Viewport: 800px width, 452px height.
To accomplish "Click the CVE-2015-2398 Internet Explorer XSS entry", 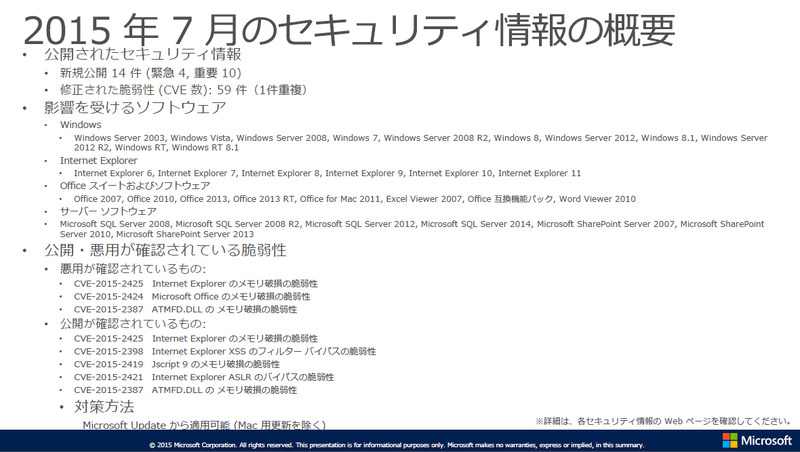I will click(224, 351).
